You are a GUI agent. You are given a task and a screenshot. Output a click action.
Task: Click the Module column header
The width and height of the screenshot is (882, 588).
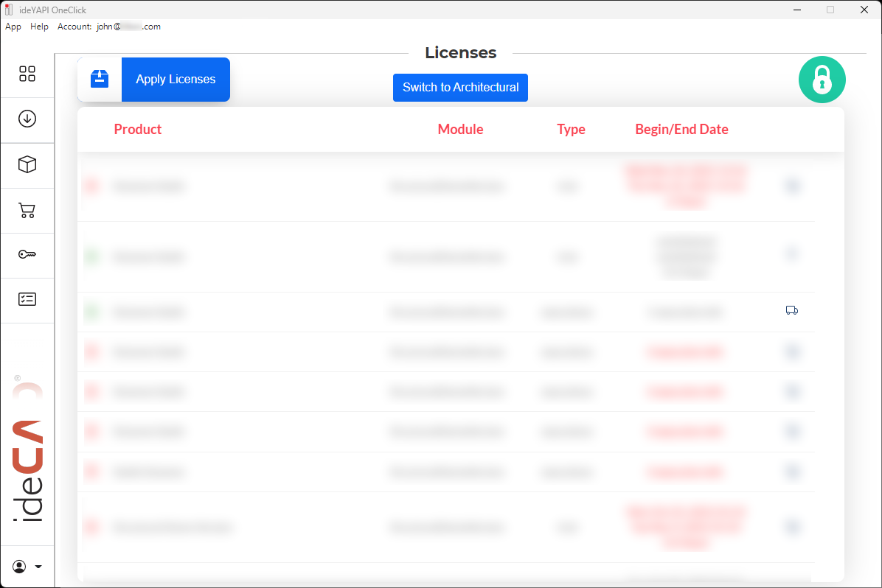460,129
